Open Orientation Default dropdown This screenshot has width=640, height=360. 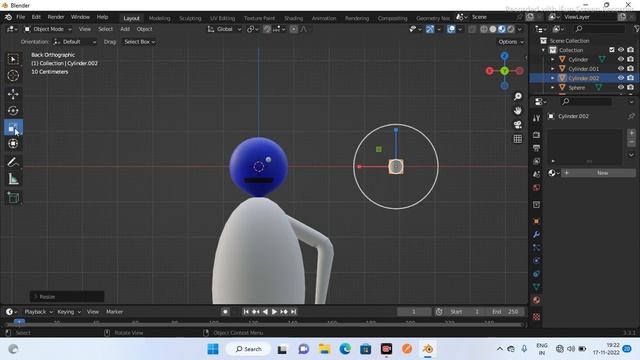(x=75, y=42)
